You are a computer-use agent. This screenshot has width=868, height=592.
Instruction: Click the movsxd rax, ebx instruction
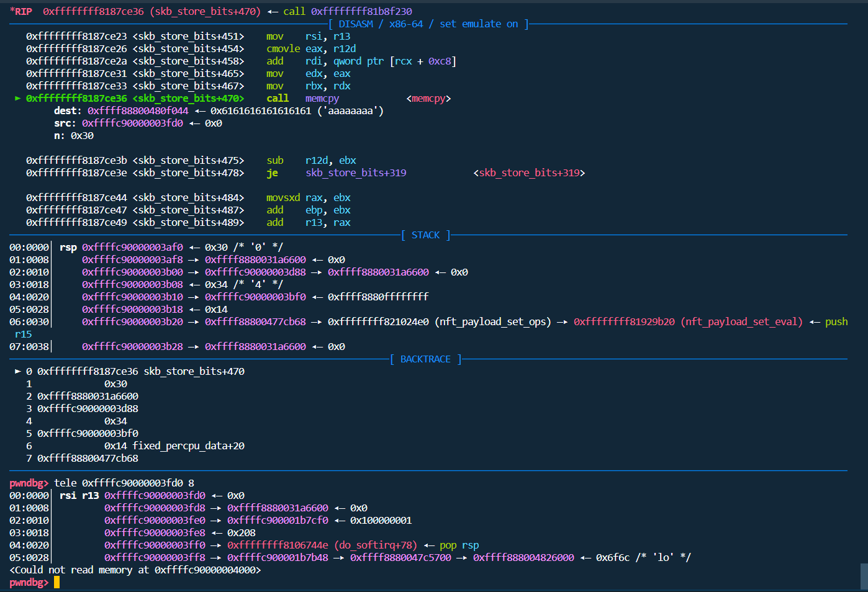(x=309, y=197)
